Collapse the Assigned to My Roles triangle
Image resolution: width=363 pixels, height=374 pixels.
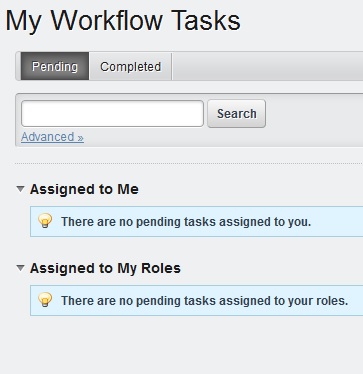20,268
